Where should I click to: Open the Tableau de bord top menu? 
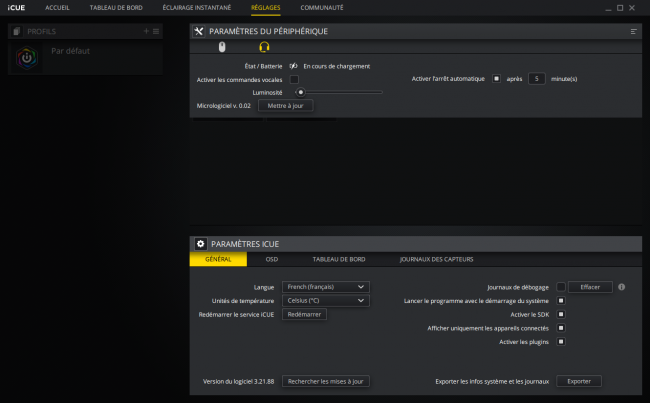[116, 7]
